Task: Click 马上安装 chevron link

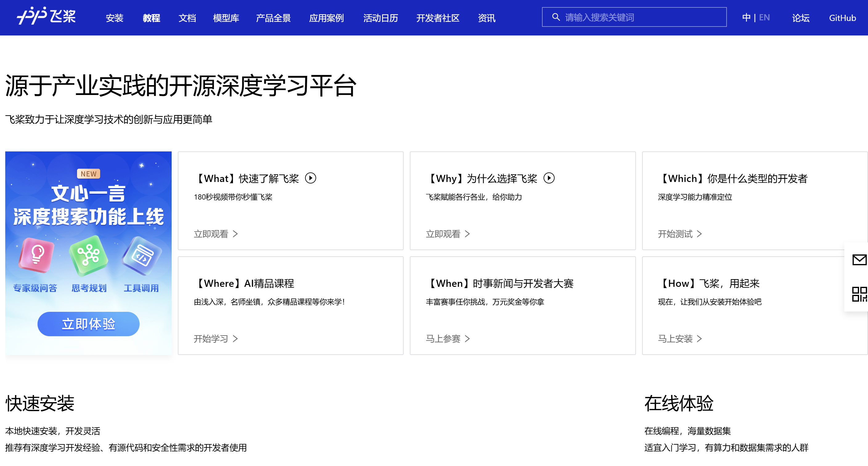Action: click(x=680, y=339)
